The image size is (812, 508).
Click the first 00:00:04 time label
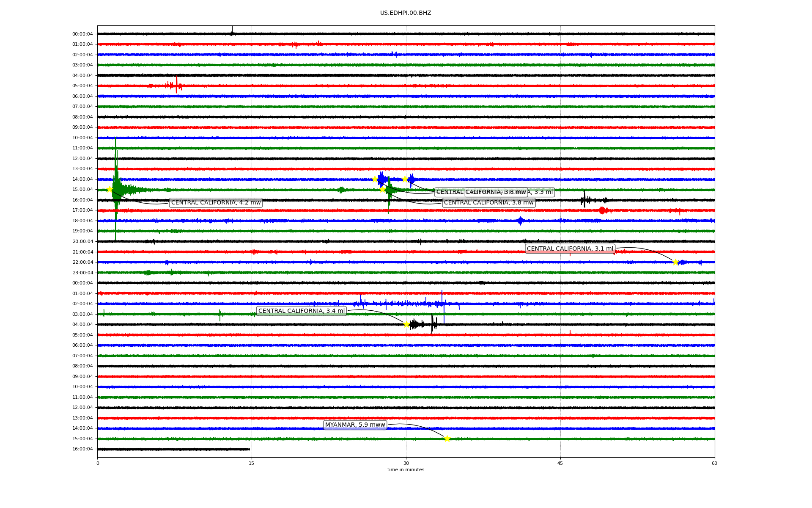pos(82,34)
